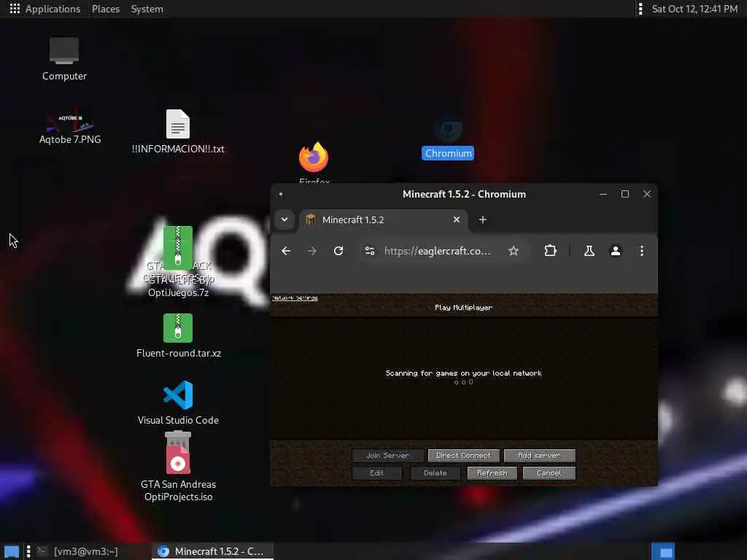This screenshot has width=747, height=560.
Task: Bookmark this page with the star
Action: (x=513, y=251)
